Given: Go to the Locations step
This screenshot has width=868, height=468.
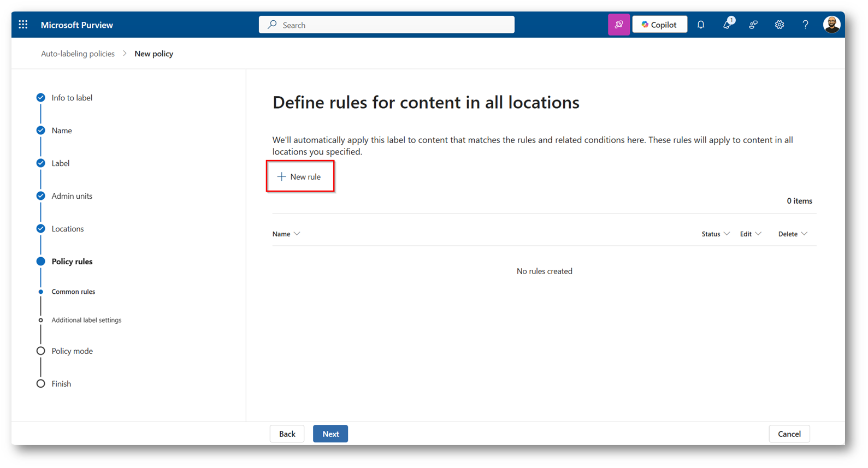Looking at the screenshot, I should 67,229.
